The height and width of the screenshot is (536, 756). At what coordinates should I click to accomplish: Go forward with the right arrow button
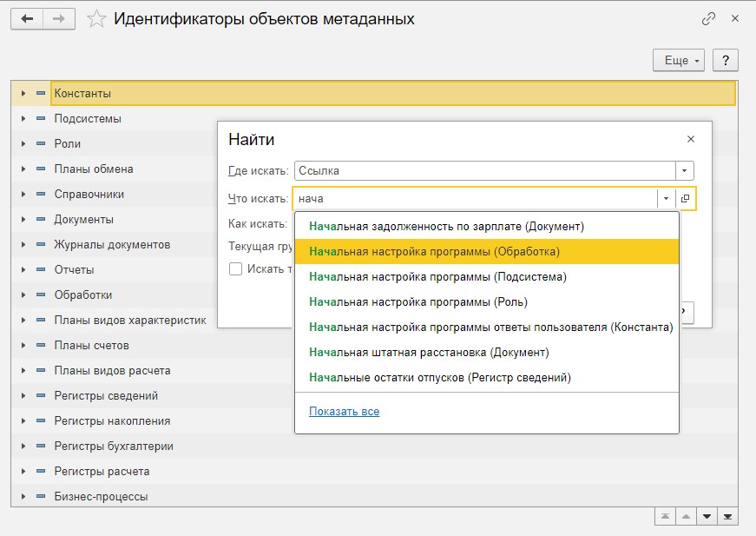click(59, 19)
